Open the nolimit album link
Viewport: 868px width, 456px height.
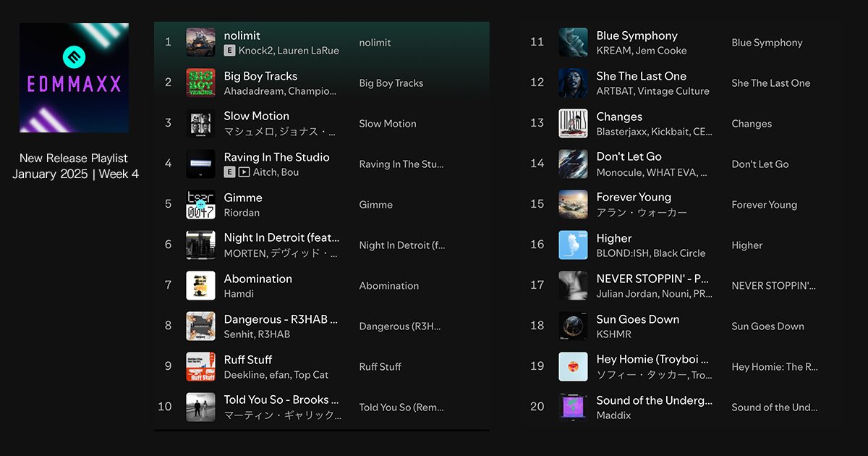pos(375,43)
